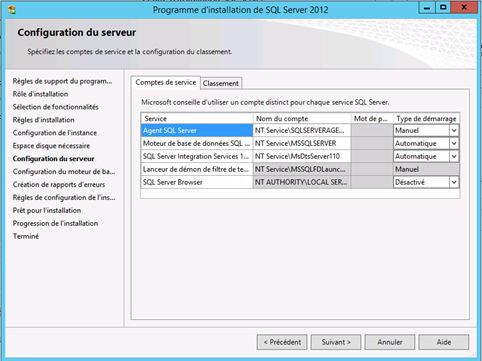The height and width of the screenshot is (361, 482).
Task: Click the SQL Server setup icon in title bar
Action: click(12, 10)
